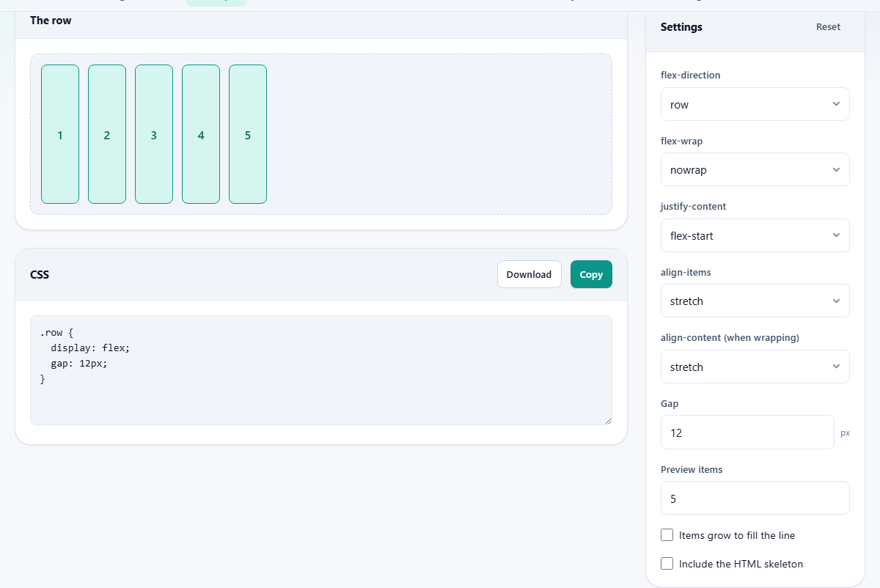Click the 'display: flex;' code line
The width and height of the screenshot is (880, 588).
(90, 348)
